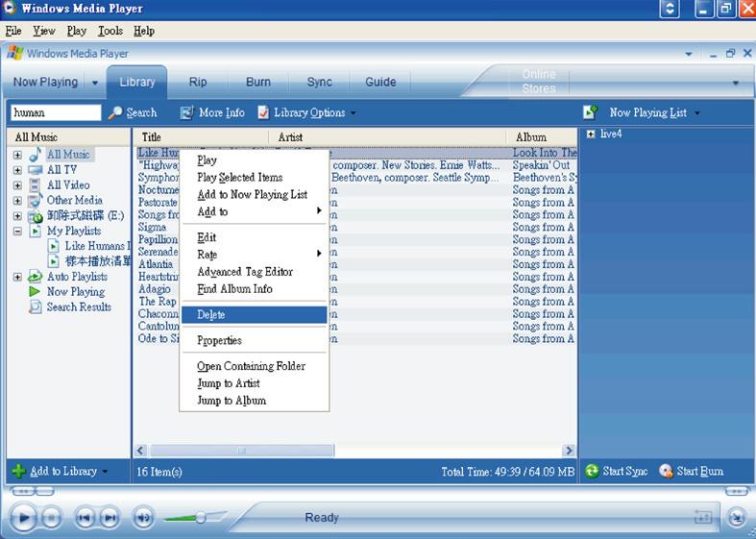
Task: Open the Tools menu
Action: coord(110,31)
